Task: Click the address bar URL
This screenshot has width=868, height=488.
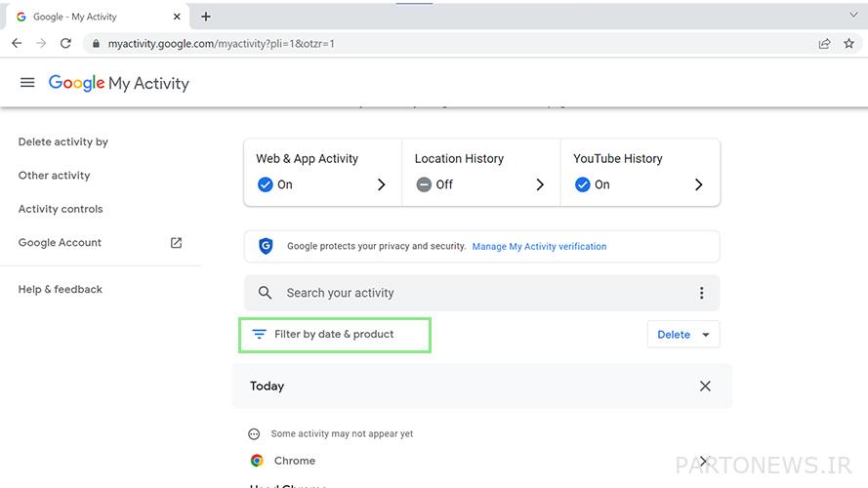Action: pos(221,44)
